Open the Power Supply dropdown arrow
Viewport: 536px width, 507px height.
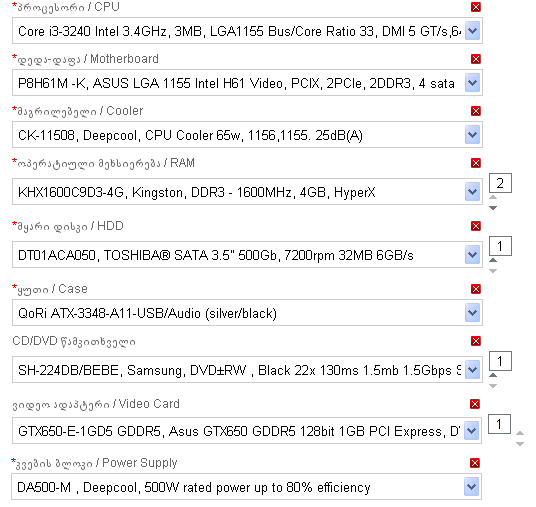pyautogui.click(x=471, y=487)
